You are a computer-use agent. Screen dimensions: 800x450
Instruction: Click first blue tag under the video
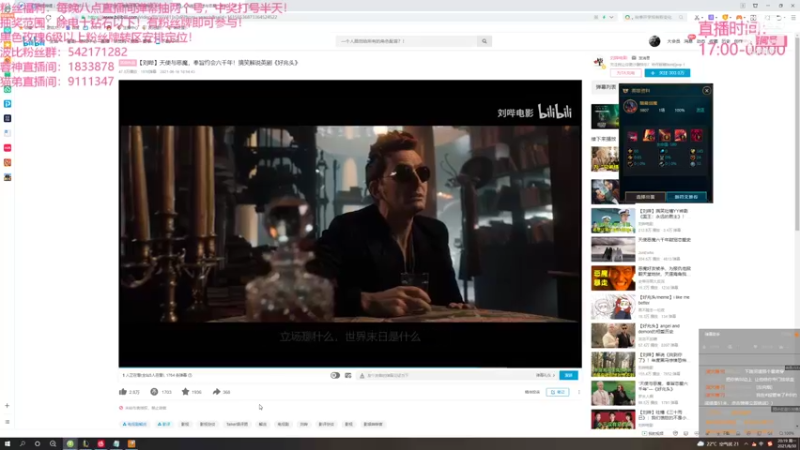pyautogui.click(x=135, y=424)
